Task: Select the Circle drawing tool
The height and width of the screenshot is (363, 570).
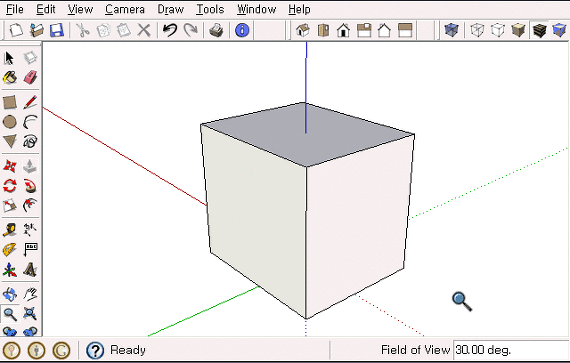Action: pyautogui.click(x=9, y=122)
